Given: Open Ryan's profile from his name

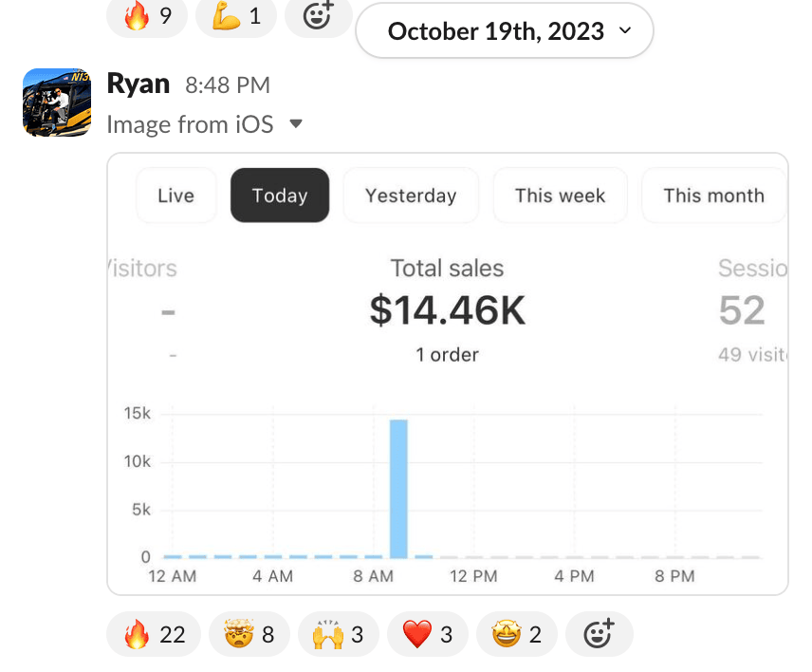Looking at the screenshot, I should [x=138, y=84].
